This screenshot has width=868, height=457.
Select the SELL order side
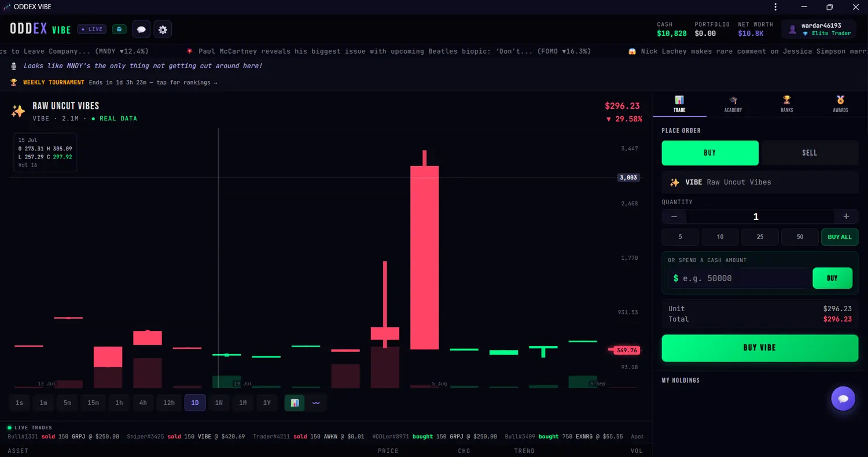tap(810, 153)
